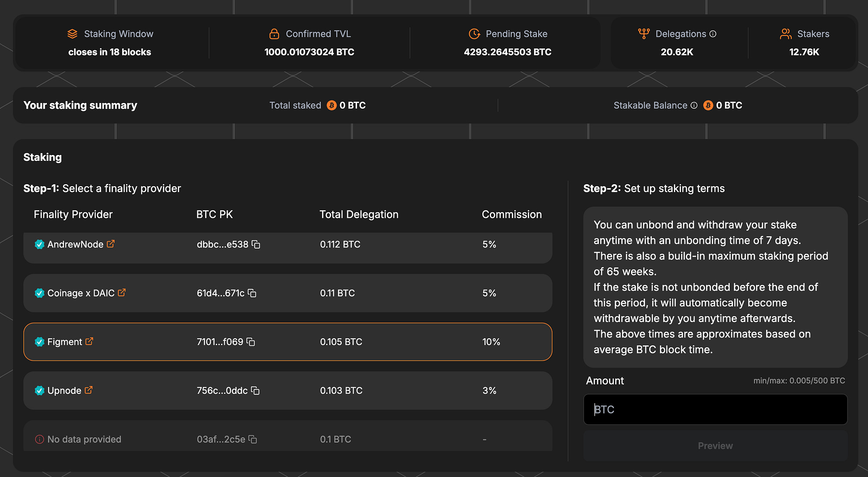The width and height of the screenshot is (868, 477).
Task: Click the Stakers people icon
Action: tap(786, 34)
